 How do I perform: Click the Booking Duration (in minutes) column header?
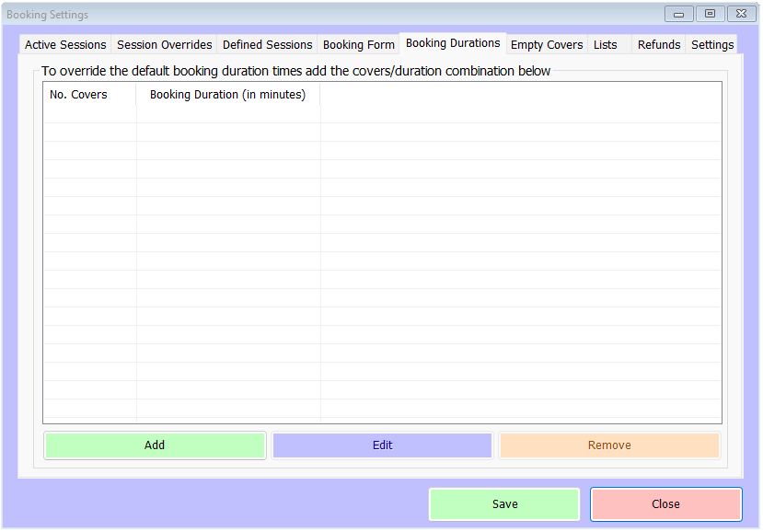coord(227,94)
